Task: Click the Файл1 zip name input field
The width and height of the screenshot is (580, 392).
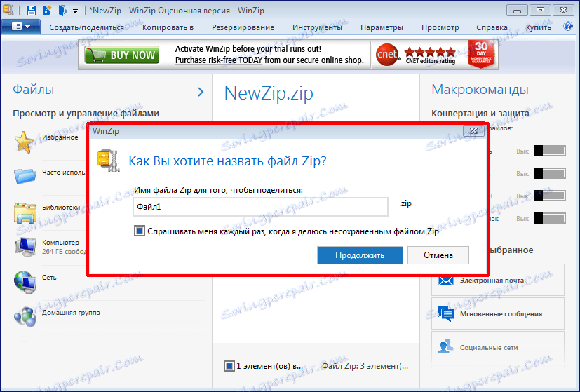Action: pyautogui.click(x=260, y=207)
